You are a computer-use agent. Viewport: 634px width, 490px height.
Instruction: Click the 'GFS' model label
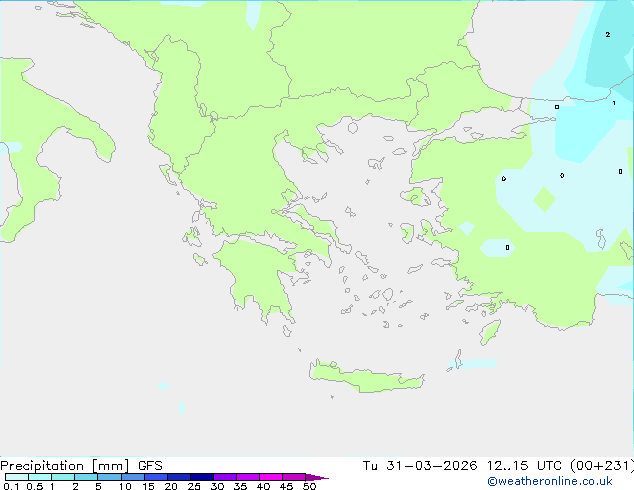coord(150,466)
